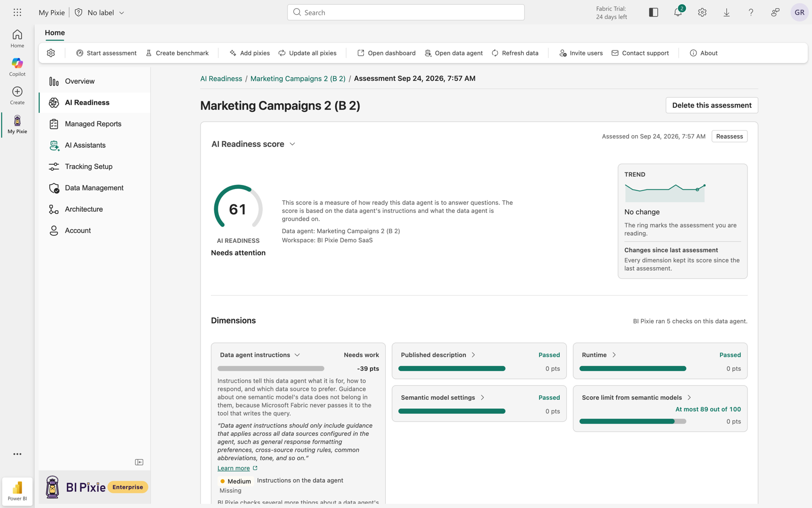Open the AI Readiness breadcrumb link
The height and width of the screenshot is (508, 812).
[221, 79]
